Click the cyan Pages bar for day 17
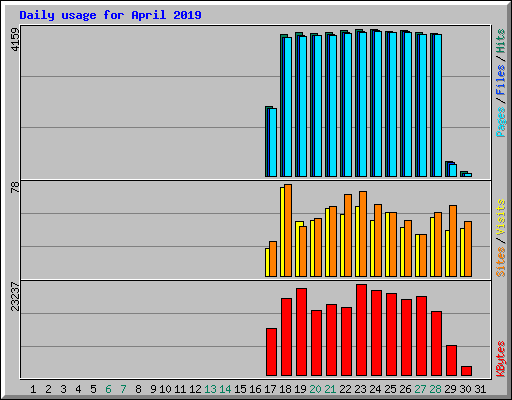 coord(273,142)
